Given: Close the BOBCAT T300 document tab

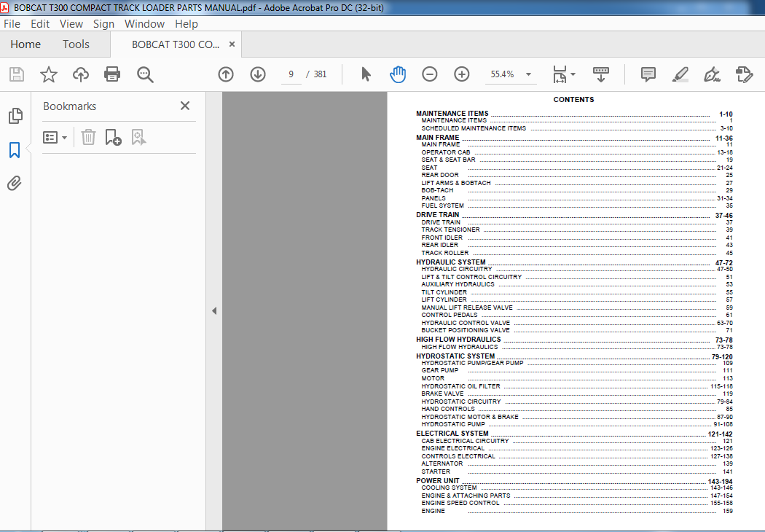Looking at the screenshot, I should point(232,44).
